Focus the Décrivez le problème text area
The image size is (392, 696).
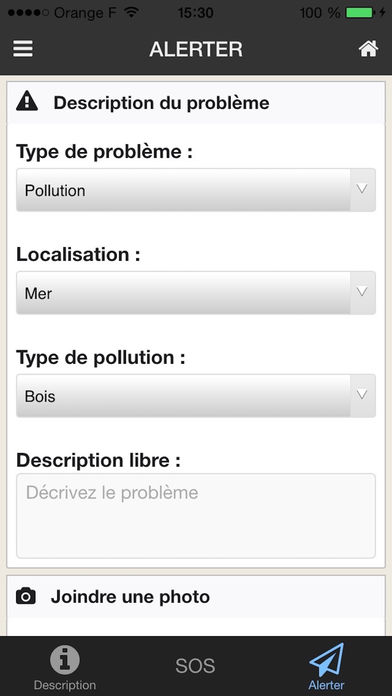click(196, 516)
